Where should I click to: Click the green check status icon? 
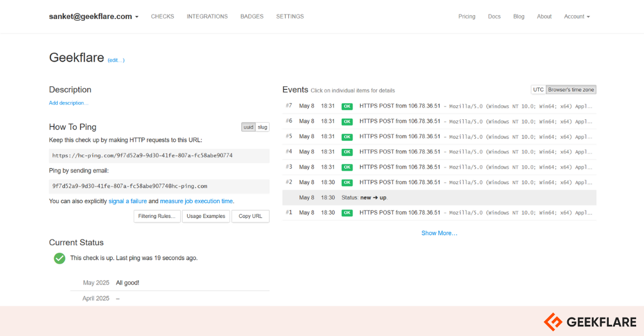[x=59, y=258]
